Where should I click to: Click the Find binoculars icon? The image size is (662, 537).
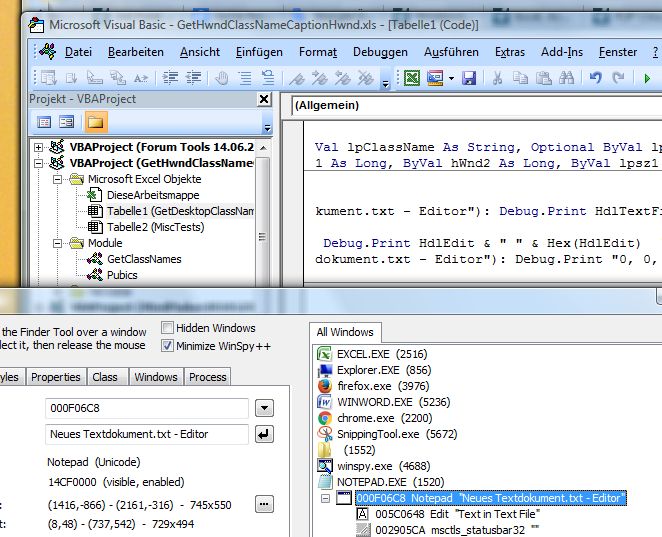tap(566, 78)
